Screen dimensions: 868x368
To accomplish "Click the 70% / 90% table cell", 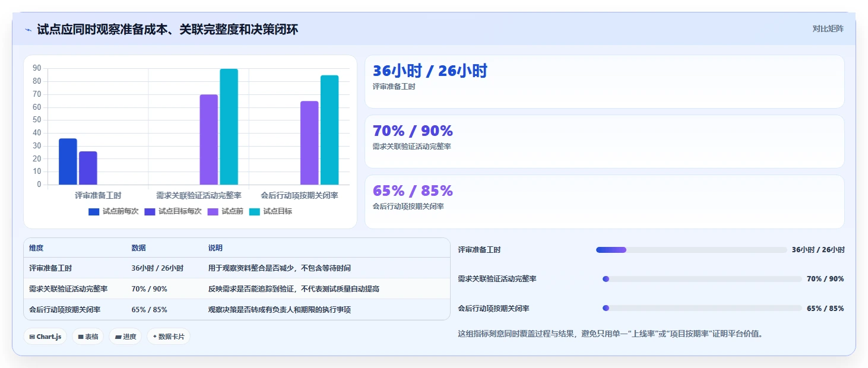I will click(149, 289).
